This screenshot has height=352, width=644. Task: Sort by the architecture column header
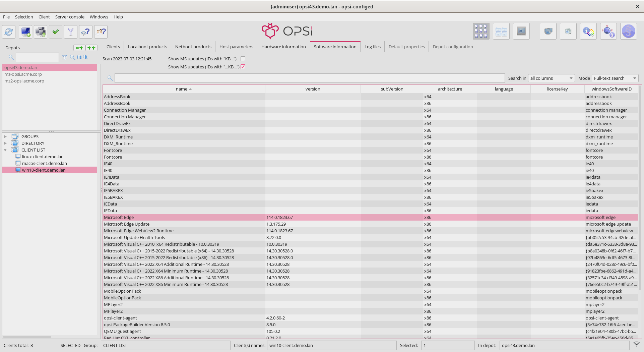click(450, 89)
